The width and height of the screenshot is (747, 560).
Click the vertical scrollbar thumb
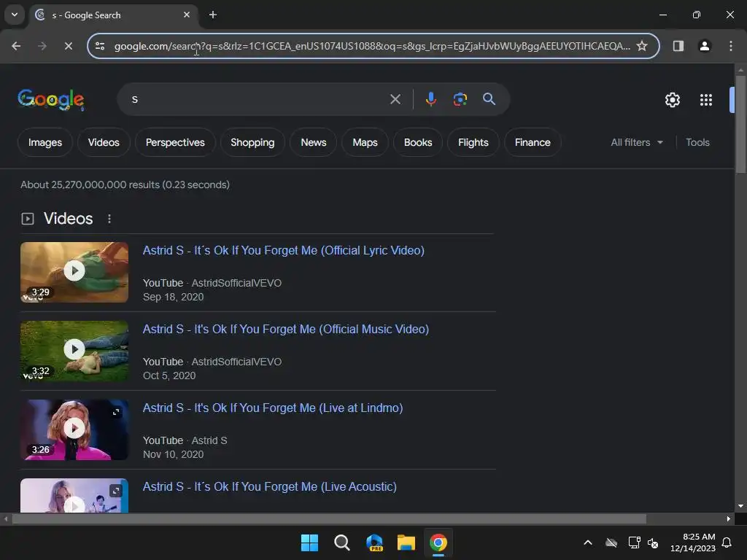pyautogui.click(x=740, y=124)
